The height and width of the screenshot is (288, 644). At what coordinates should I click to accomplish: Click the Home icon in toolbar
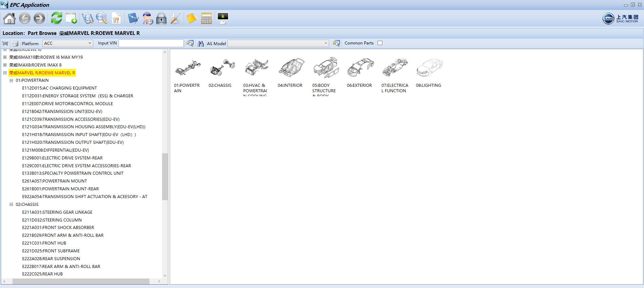9,18
